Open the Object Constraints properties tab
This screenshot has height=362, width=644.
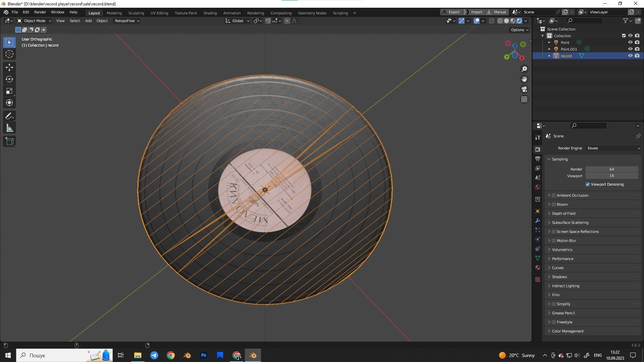[x=538, y=249]
